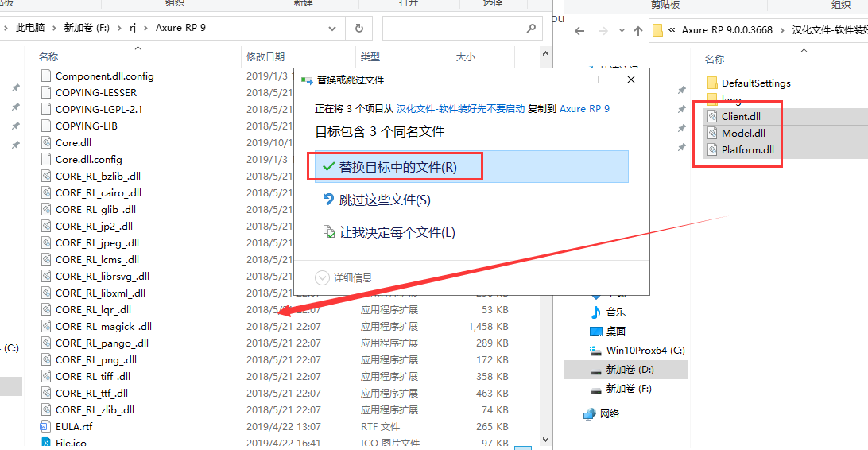
Task: Select Client.dll in right window
Action: [x=741, y=116]
